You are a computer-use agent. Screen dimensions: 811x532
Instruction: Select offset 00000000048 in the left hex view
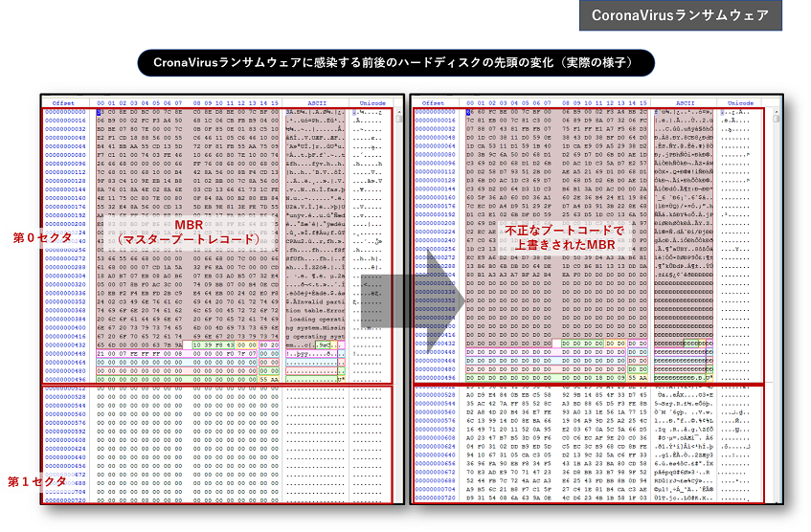click(65, 138)
